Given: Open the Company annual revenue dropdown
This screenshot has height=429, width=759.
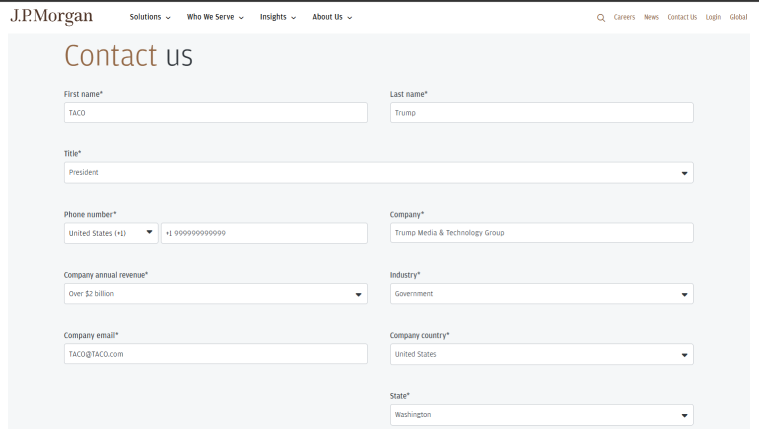Looking at the screenshot, I should [216, 293].
